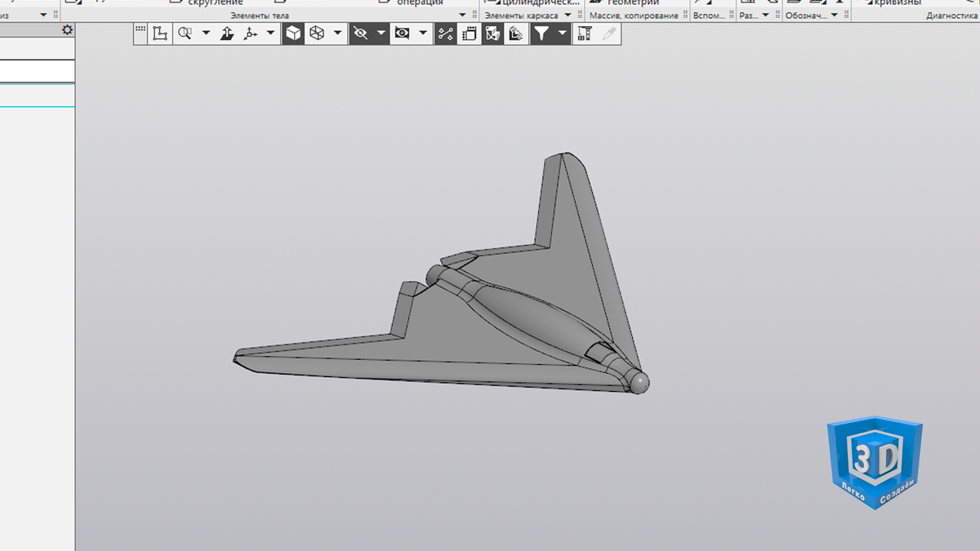980x551 pixels.
Task: Click the orientation cube icon
Action: [317, 33]
